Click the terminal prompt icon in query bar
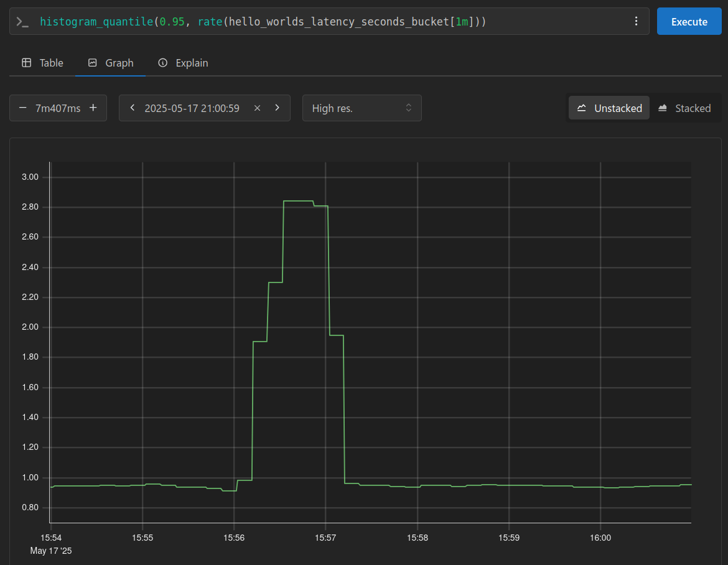 coord(22,22)
